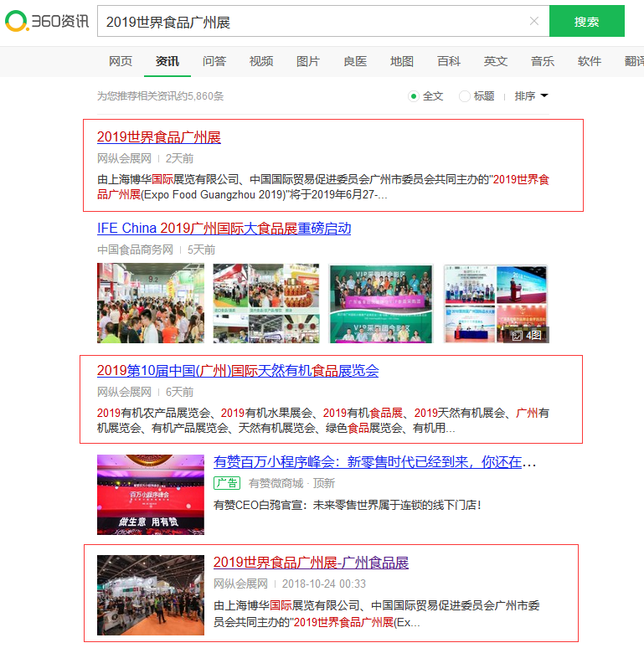This screenshot has height=648, width=644.
Task: Open the collage thumbnail of food booths
Action: 266,303
